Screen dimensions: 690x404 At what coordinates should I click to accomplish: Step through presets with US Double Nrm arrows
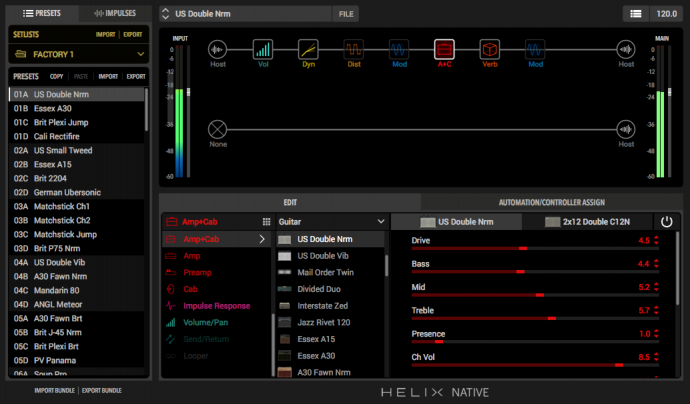165,14
